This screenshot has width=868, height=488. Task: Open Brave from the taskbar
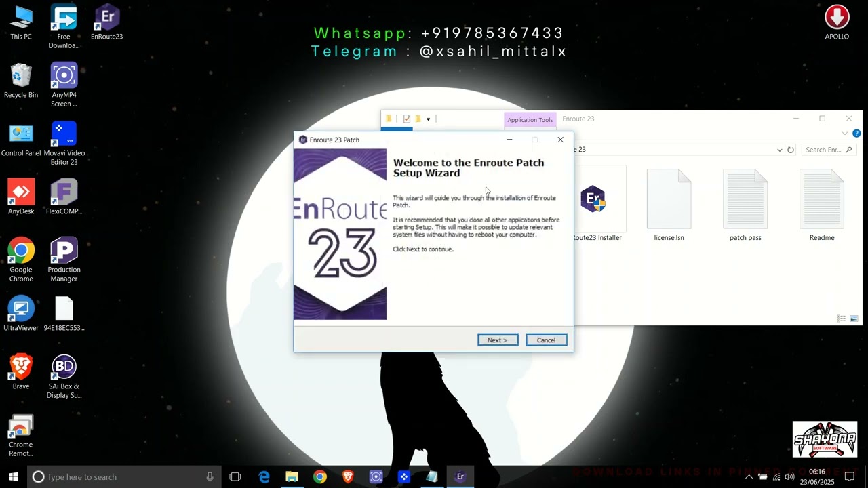click(x=348, y=476)
